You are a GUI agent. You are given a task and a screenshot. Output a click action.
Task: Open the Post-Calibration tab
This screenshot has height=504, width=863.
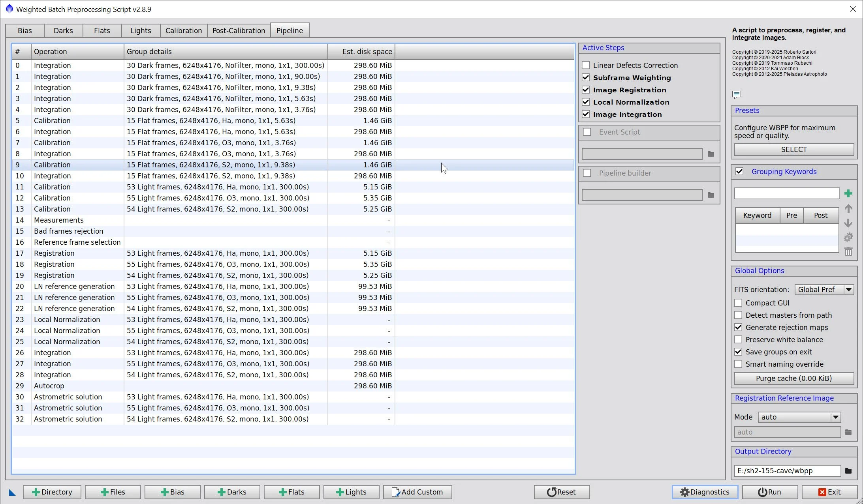pos(239,30)
